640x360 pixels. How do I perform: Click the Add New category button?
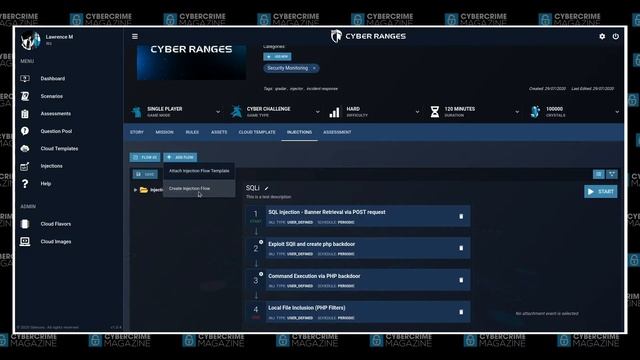(x=277, y=56)
